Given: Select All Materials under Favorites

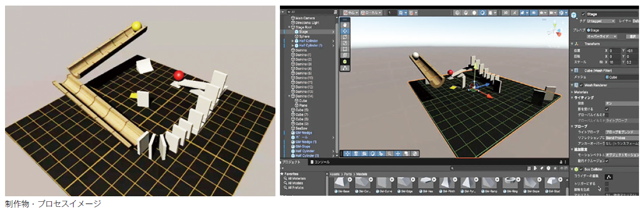Looking at the screenshot, I should coord(297,178).
